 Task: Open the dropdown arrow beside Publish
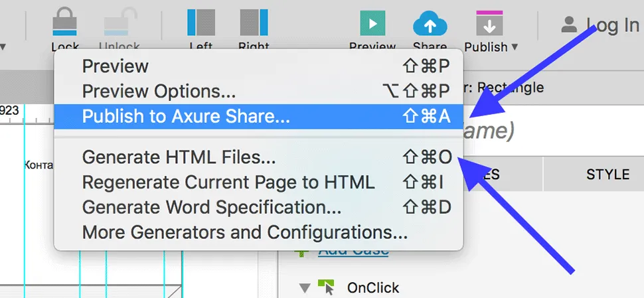click(515, 47)
